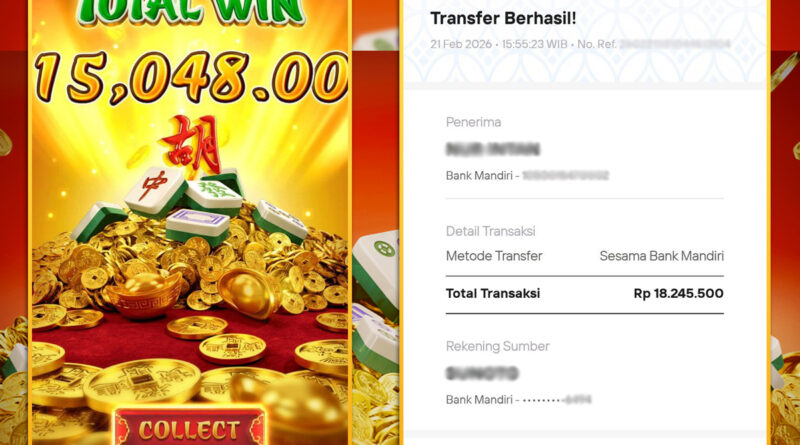This screenshot has width=800, height=445.
Task: Click the Sesama Bank Mandiri value
Action: 662,256
